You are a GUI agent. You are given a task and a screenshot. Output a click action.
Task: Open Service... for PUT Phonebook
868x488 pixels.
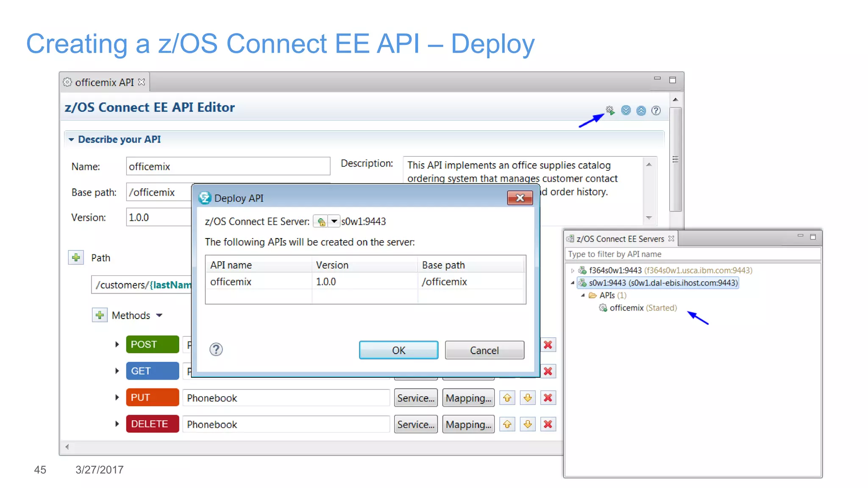point(416,398)
